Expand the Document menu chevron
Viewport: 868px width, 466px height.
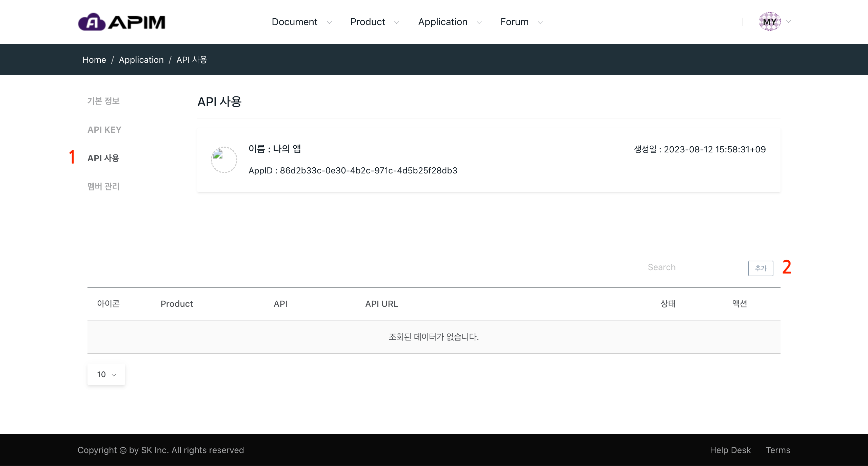pyautogui.click(x=329, y=22)
